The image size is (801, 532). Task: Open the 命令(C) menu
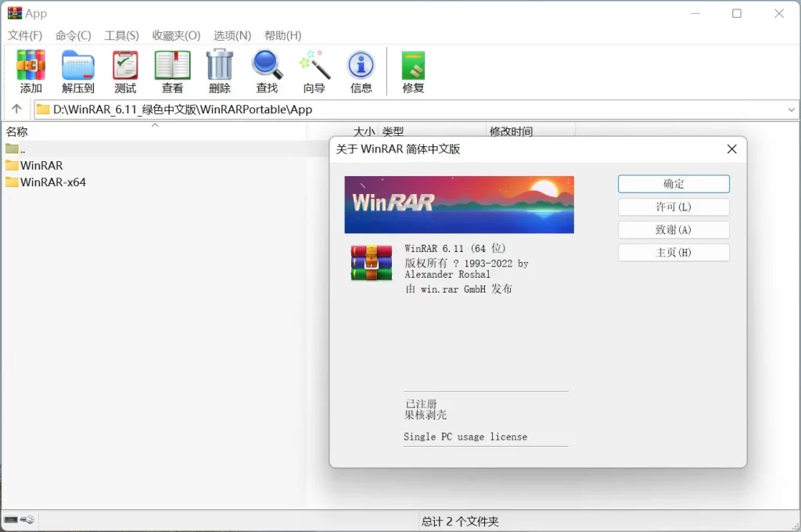point(73,35)
